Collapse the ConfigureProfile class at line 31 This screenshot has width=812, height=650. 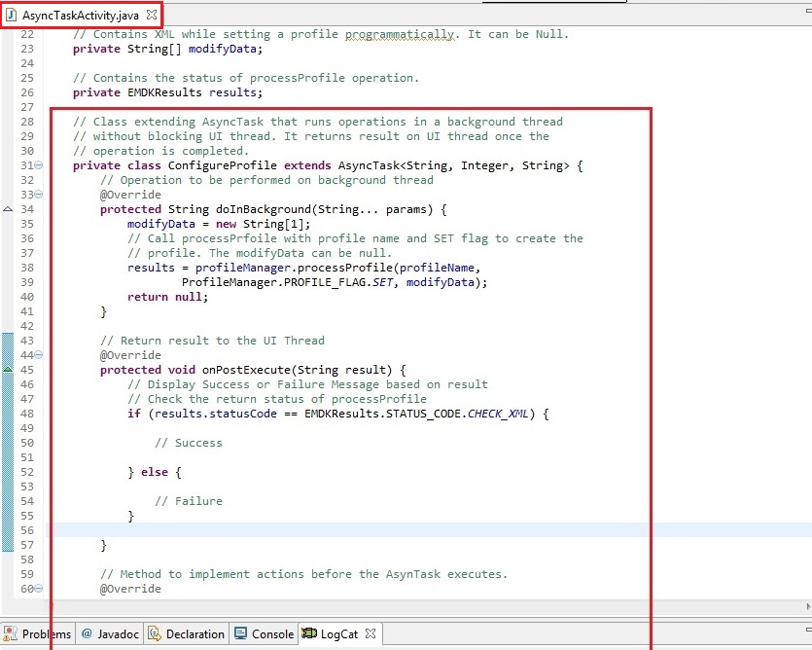pos(38,166)
